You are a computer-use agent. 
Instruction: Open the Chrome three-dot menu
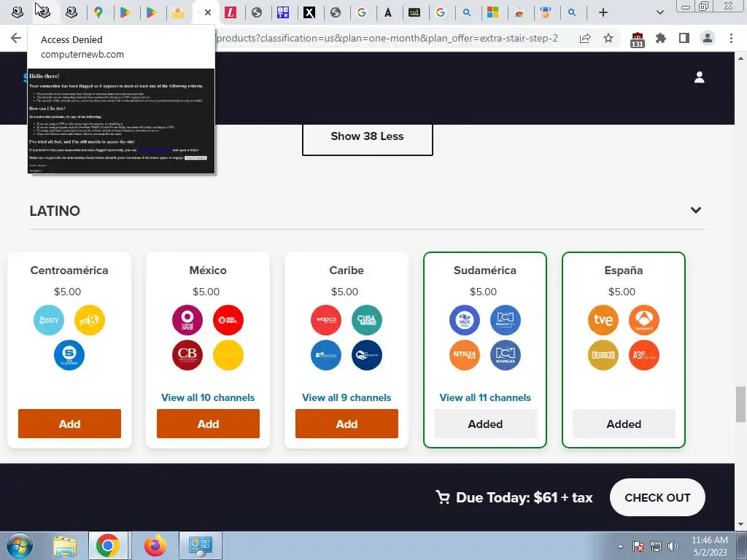point(731,38)
